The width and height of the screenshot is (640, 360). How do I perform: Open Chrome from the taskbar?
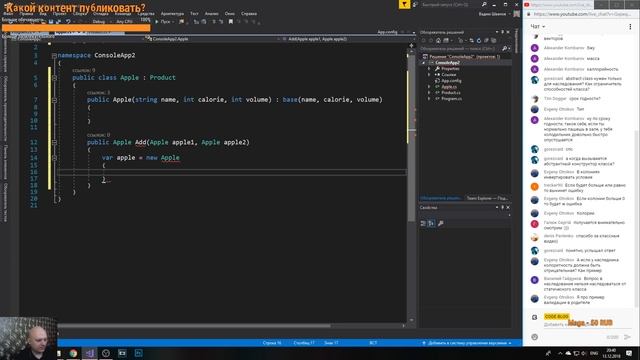tap(73, 353)
